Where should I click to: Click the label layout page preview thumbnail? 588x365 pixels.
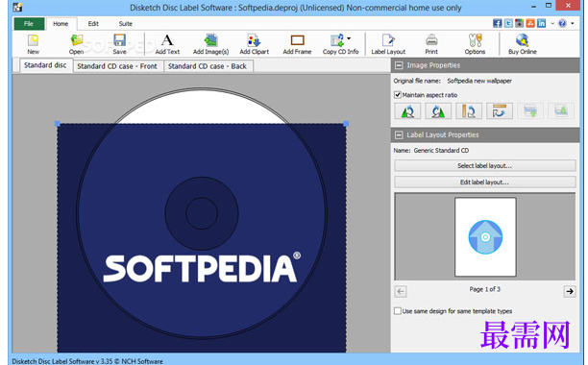[485, 237]
